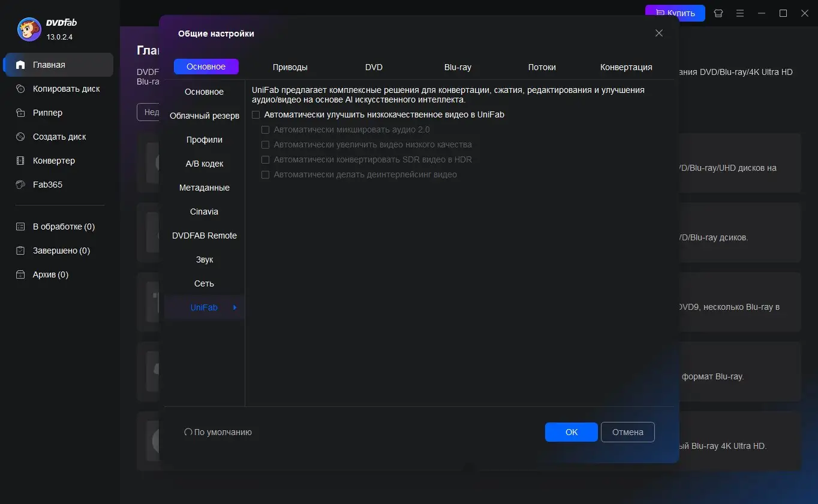Switch to the Приводы tab
This screenshot has height=504, width=818.
pyautogui.click(x=290, y=67)
